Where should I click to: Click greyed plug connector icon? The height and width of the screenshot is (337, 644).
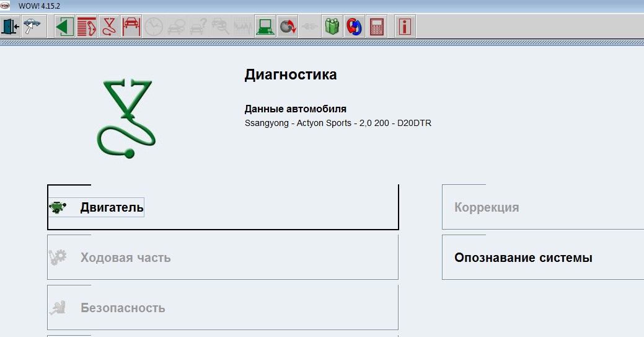310,27
